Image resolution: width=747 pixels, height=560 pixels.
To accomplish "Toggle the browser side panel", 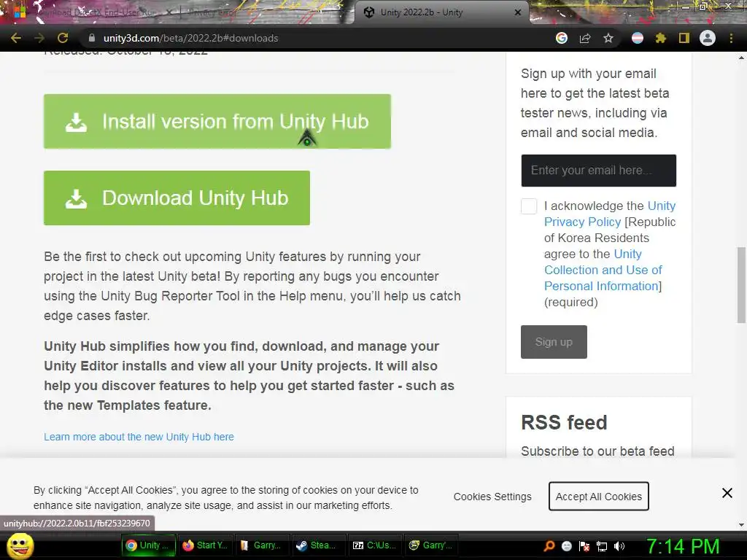I will tap(684, 38).
